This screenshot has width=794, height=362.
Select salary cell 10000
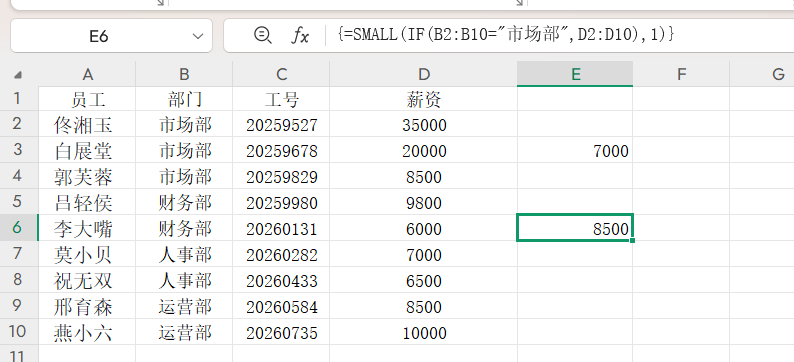pos(423,332)
